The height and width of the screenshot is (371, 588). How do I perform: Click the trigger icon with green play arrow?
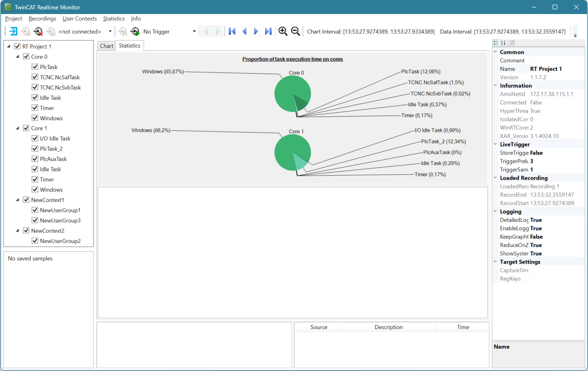point(135,31)
